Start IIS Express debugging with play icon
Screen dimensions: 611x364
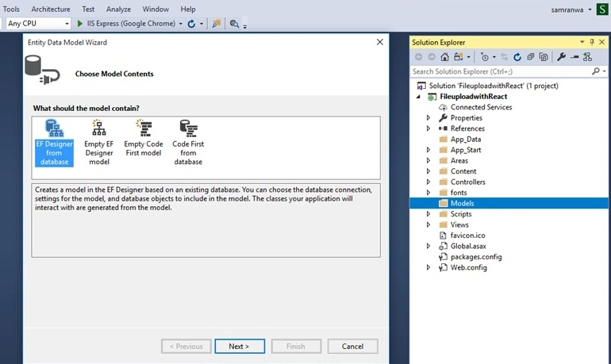pos(80,24)
